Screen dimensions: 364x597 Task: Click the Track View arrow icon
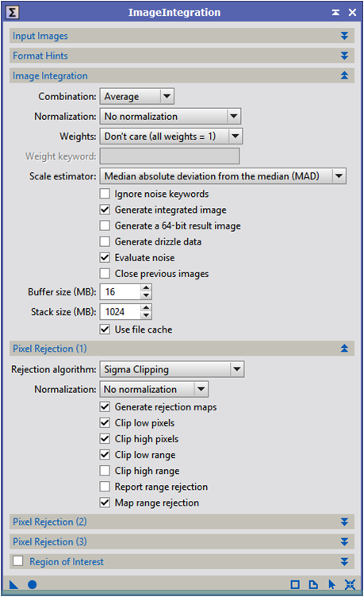coord(331,584)
